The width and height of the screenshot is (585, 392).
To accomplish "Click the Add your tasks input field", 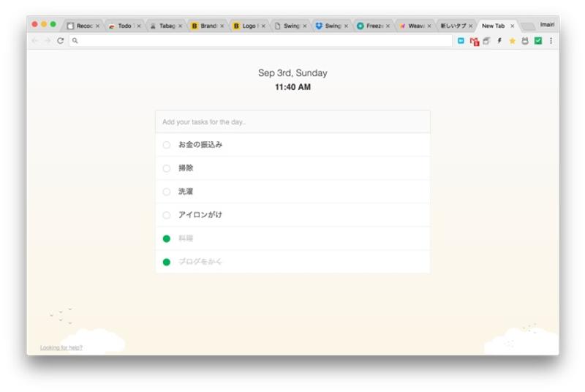I will tap(292, 122).
